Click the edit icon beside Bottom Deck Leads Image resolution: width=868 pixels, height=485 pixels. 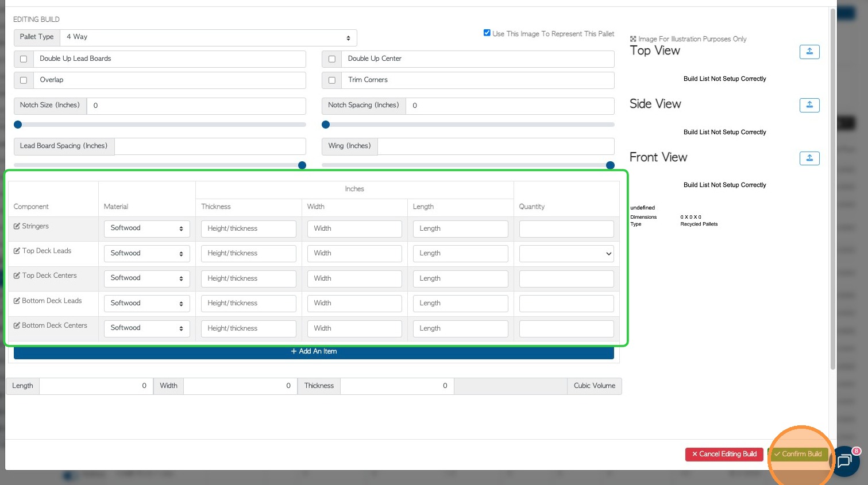pyautogui.click(x=17, y=301)
